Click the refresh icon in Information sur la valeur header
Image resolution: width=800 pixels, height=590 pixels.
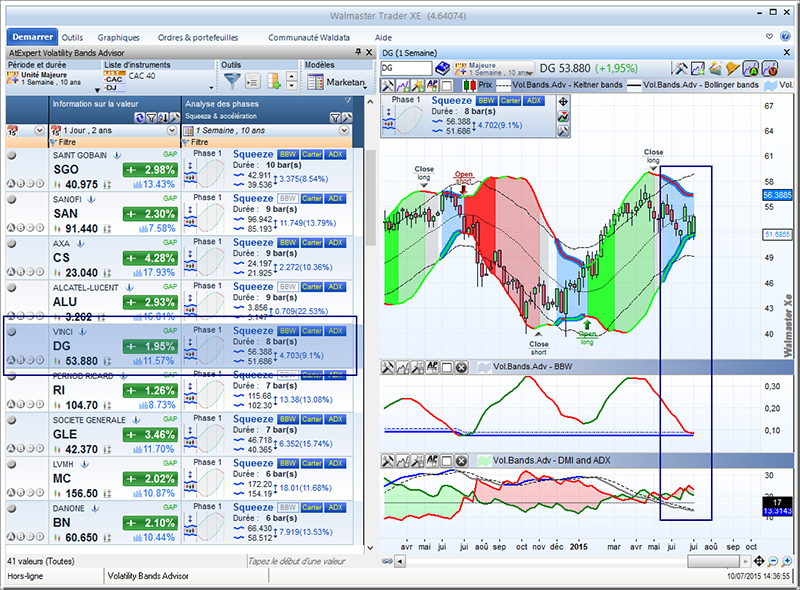click(x=139, y=118)
